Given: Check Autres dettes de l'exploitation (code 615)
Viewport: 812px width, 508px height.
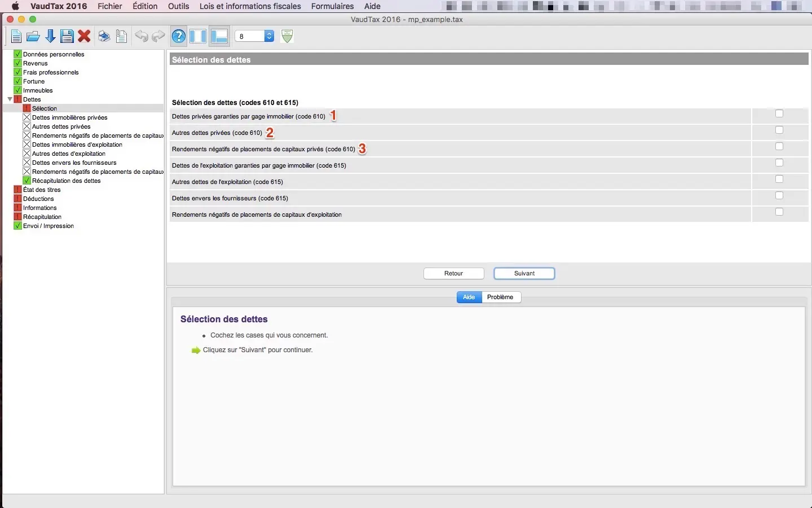Looking at the screenshot, I should (779, 179).
